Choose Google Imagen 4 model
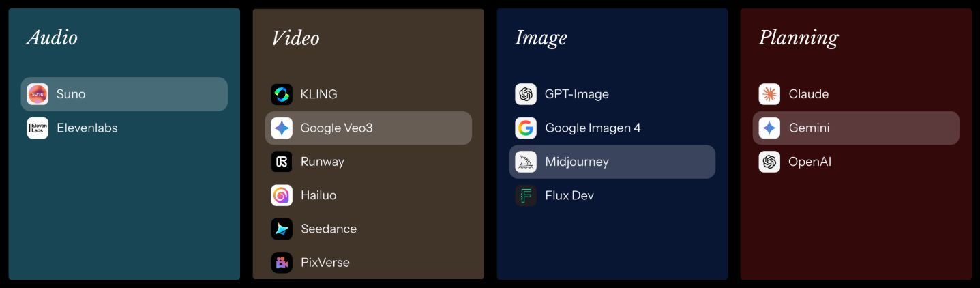 pyautogui.click(x=612, y=128)
